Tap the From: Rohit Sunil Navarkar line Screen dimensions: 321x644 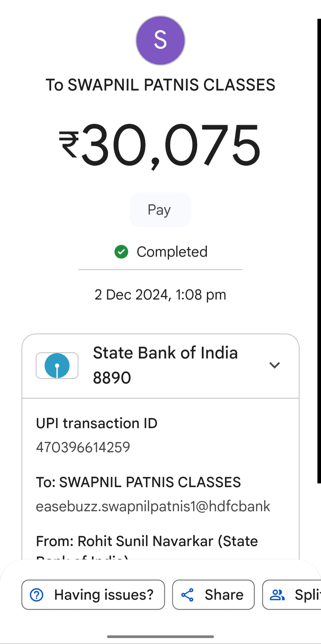pos(147,541)
